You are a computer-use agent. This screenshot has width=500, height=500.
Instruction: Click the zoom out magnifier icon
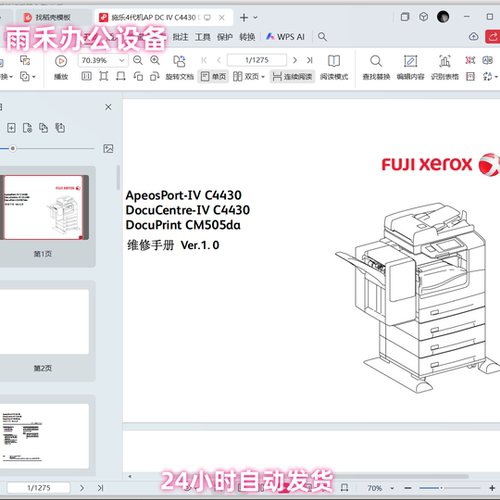point(138,60)
